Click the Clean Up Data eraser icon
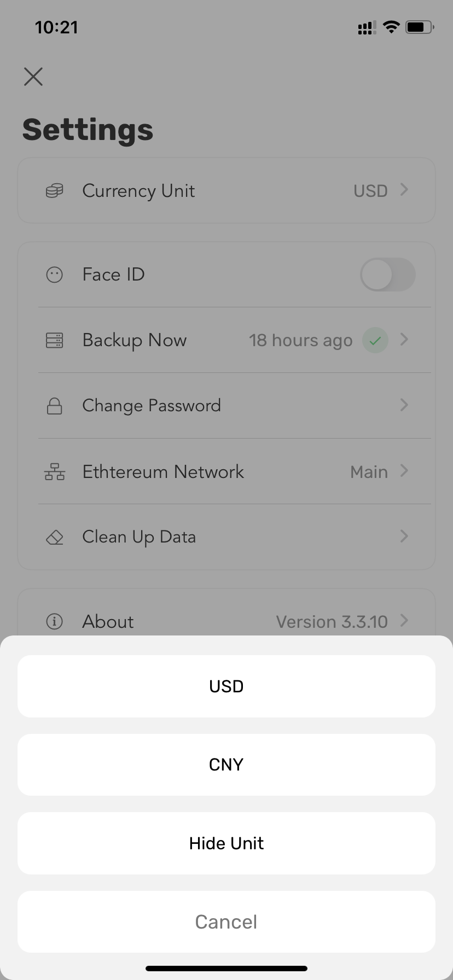The width and height of the screenshot is (453, 980). [54, 538]
